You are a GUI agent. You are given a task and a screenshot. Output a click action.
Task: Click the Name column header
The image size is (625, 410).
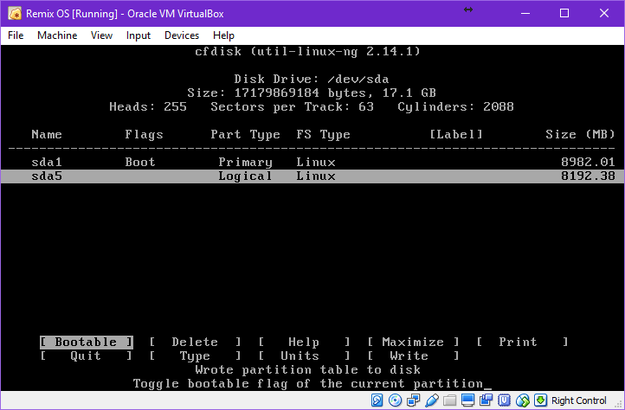pos(47,134)
